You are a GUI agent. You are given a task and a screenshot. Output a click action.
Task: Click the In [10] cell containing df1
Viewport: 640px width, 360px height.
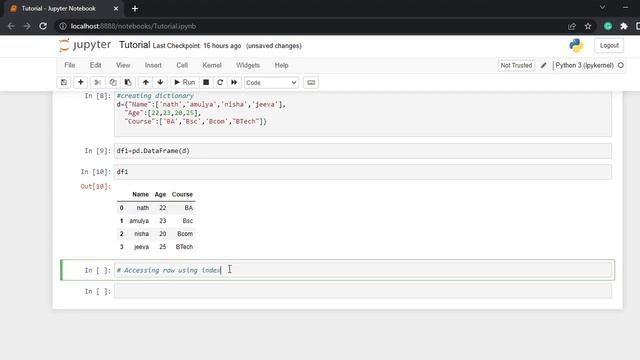pos(363,172)
